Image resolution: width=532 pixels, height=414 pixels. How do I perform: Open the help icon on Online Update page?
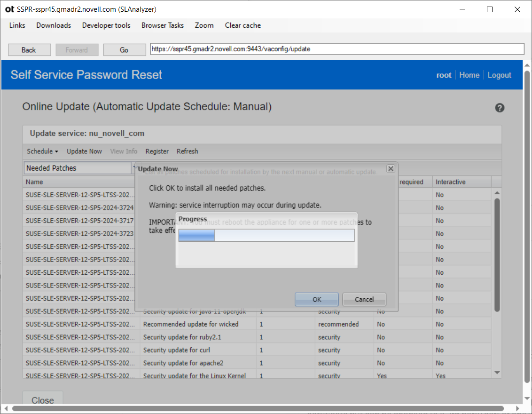tap(500, 108)
